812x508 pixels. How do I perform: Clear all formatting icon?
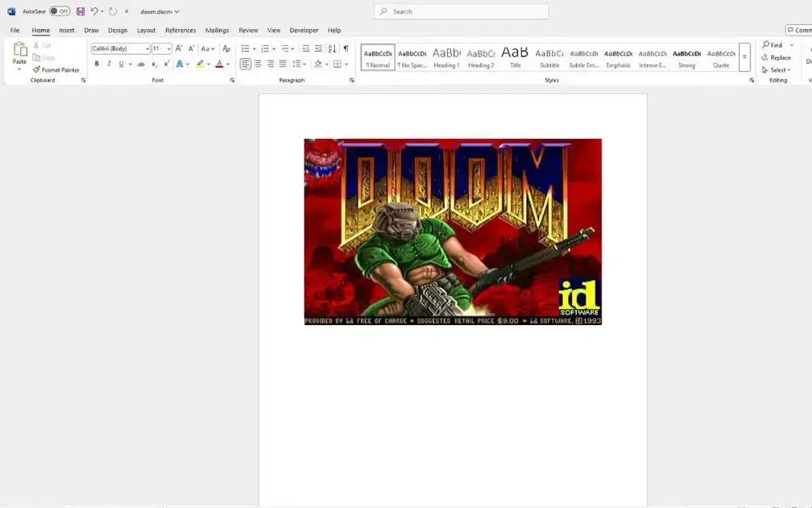[x=226, y=48]
